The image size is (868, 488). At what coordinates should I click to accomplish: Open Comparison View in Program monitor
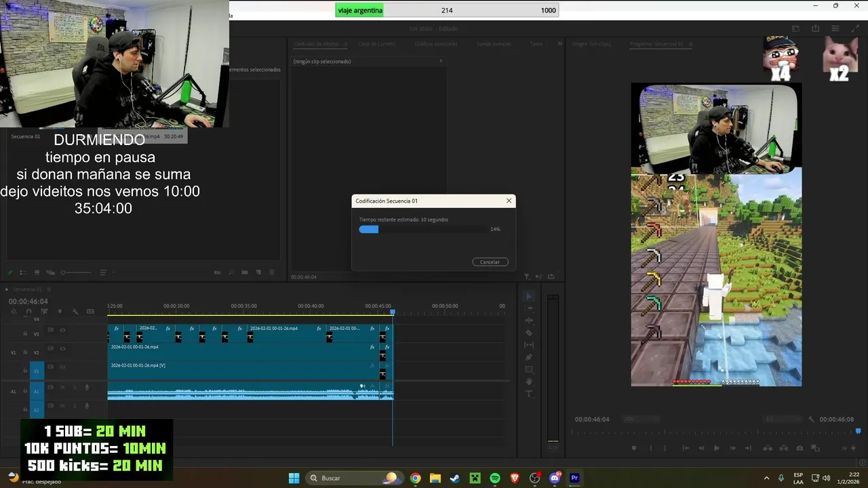pyautogui.click(x=816, y=448)
